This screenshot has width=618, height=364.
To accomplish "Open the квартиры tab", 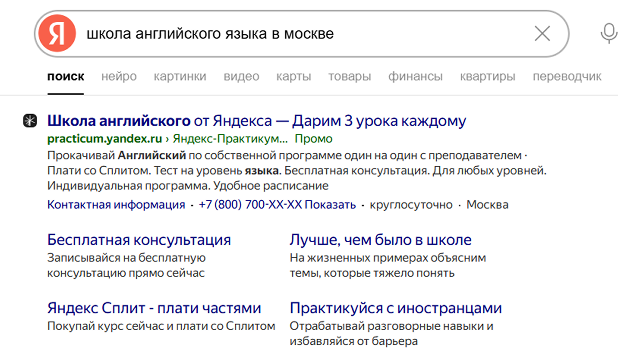I will (487, 76).
